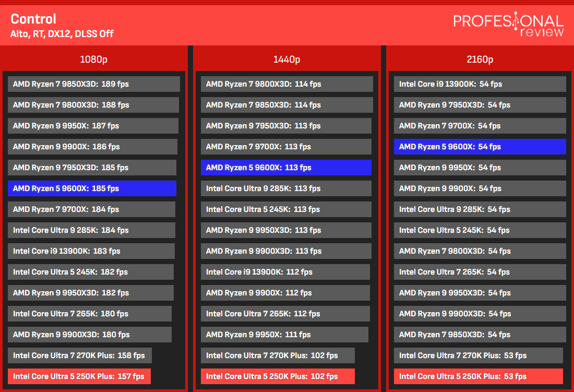Select the Ryzen 9 9900X3D 54 fps row
This screenshot has width=574, height=392.
(x=480, y=314)
